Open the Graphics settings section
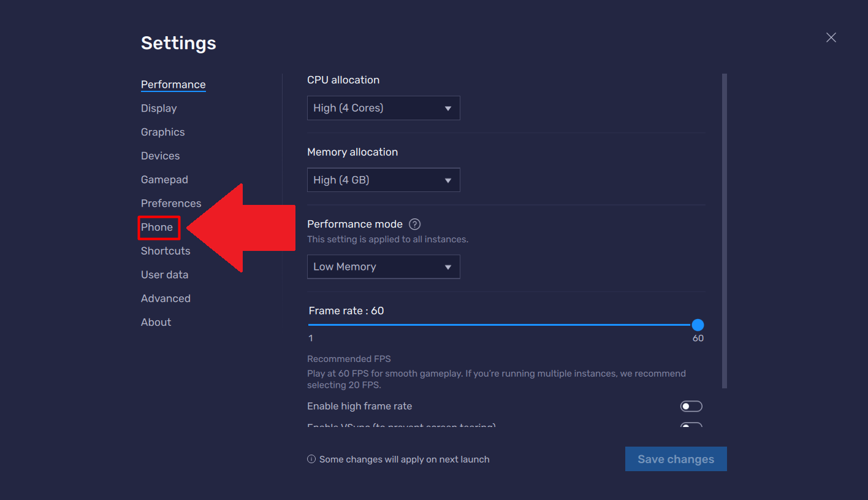This screenshot has width=868, height=500. (x=162, y=133)
